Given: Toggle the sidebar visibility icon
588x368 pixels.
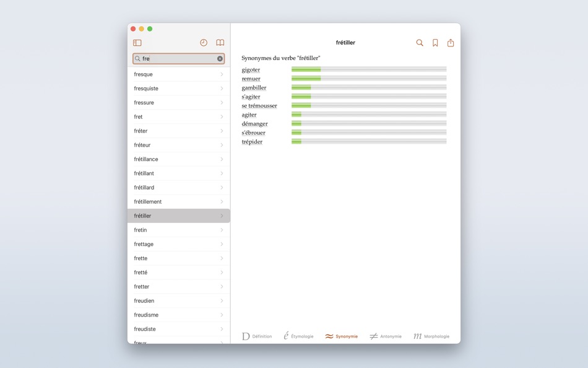Looking at the screenshot, I should [x=137, y=43].
